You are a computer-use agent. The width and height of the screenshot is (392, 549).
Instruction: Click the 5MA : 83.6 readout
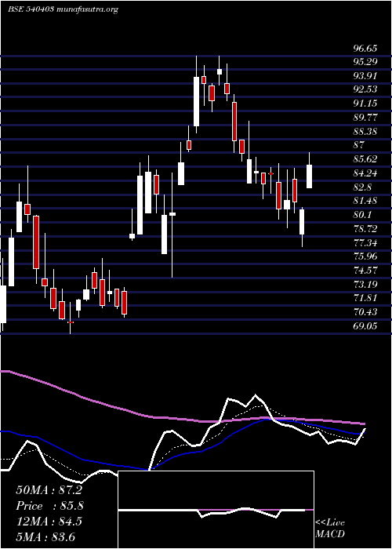click(45, 536)
